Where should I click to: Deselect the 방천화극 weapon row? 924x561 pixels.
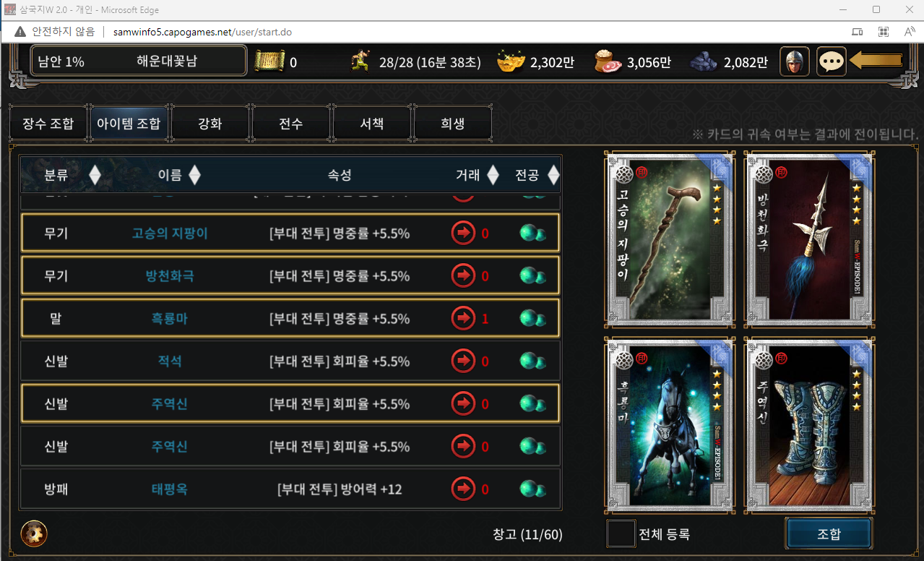(290, 275)
